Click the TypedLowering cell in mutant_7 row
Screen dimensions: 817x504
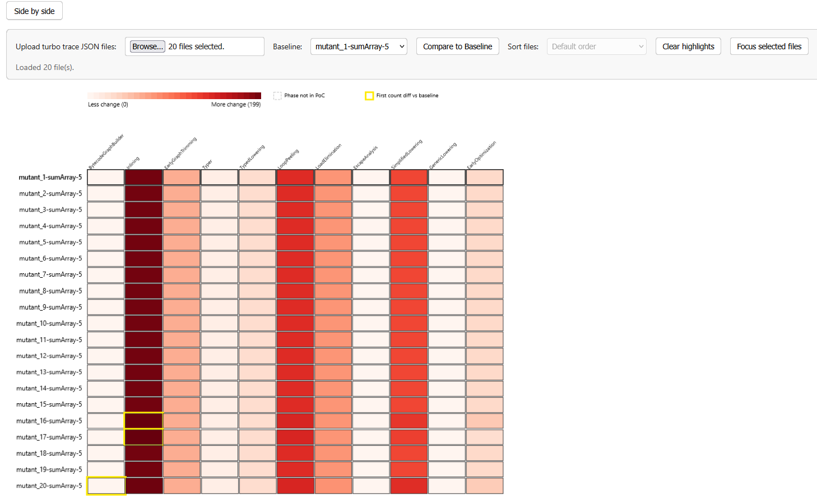(258, 274)
